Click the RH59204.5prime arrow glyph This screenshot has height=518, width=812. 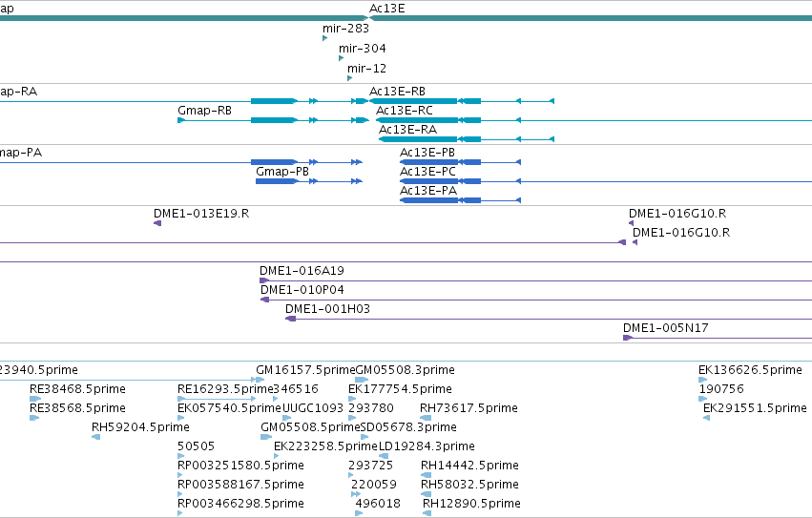pyautogui.click(x=95, y=437)
